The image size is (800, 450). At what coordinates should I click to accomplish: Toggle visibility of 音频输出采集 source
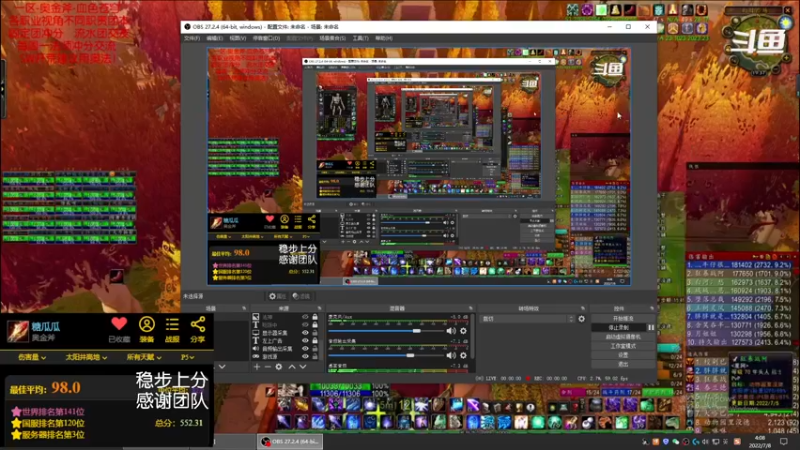pyautogui.click(x=305, y=348)
